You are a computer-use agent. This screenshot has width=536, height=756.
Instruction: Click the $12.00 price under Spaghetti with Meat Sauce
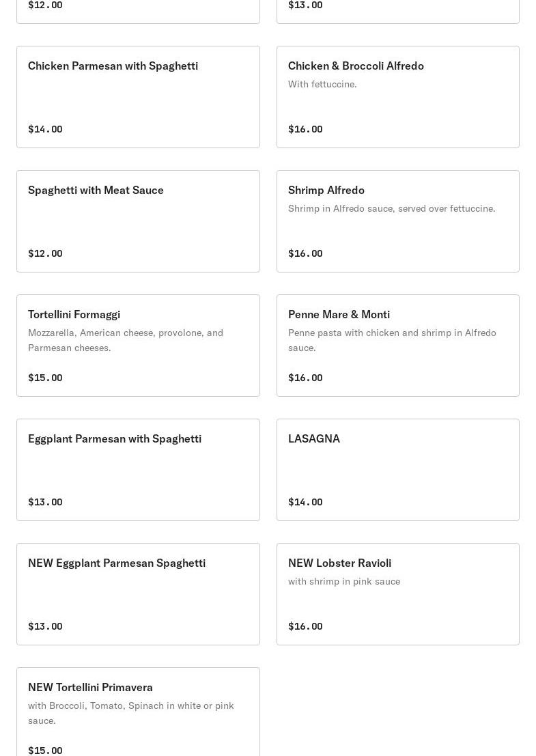tap(45, 253)
